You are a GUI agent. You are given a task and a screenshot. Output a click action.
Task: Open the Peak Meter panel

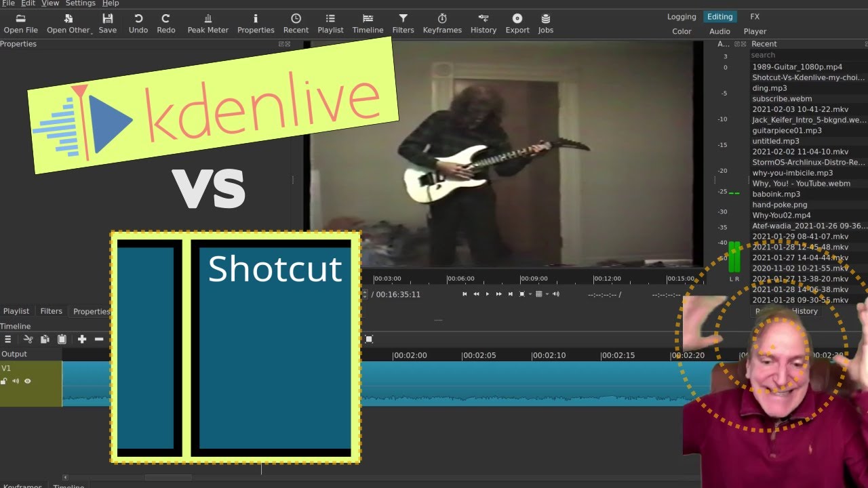pos(208,23)
